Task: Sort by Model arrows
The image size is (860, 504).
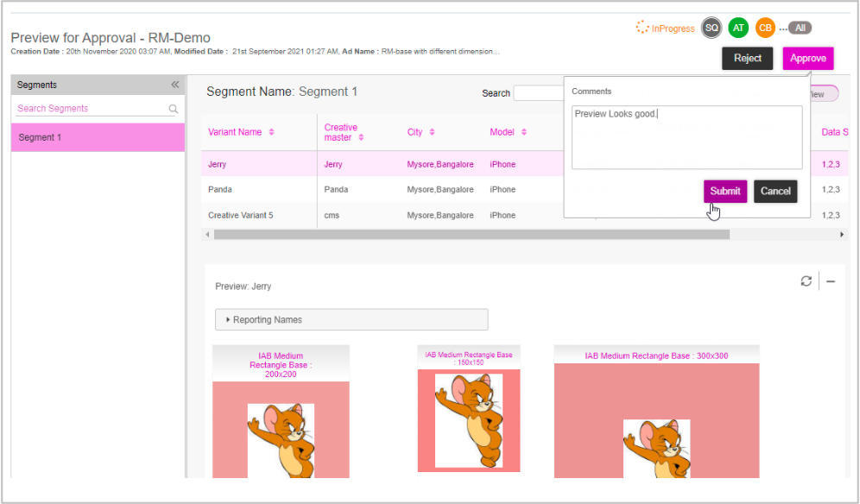Action: 524,132
